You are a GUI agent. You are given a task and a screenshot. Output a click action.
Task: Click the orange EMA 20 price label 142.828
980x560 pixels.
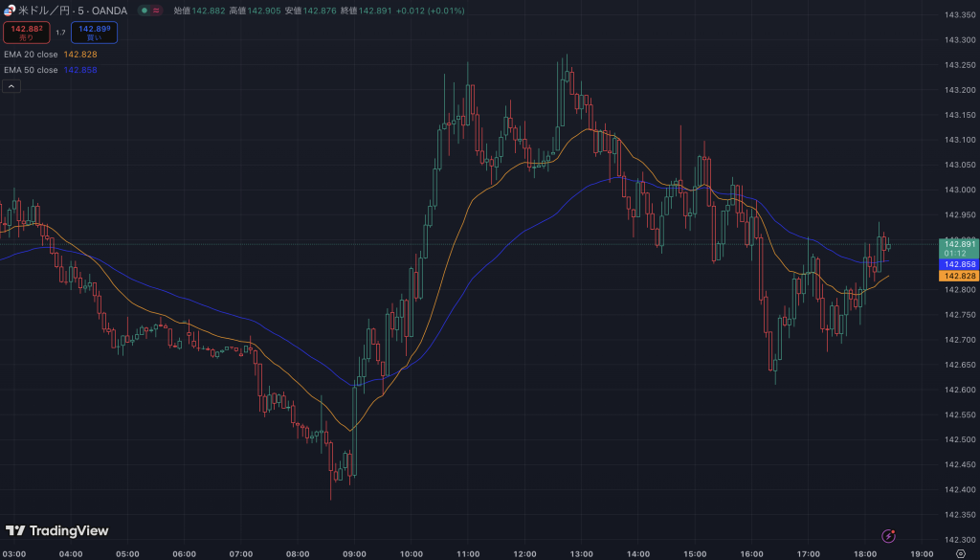pos(959,276)
